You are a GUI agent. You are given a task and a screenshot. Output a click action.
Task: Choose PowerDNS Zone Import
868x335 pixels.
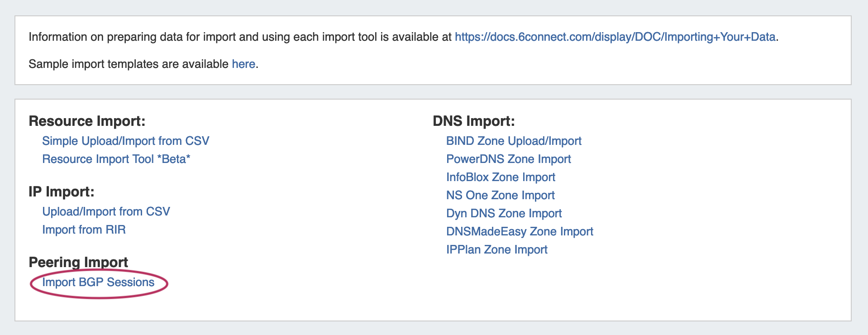pos(508,159)
